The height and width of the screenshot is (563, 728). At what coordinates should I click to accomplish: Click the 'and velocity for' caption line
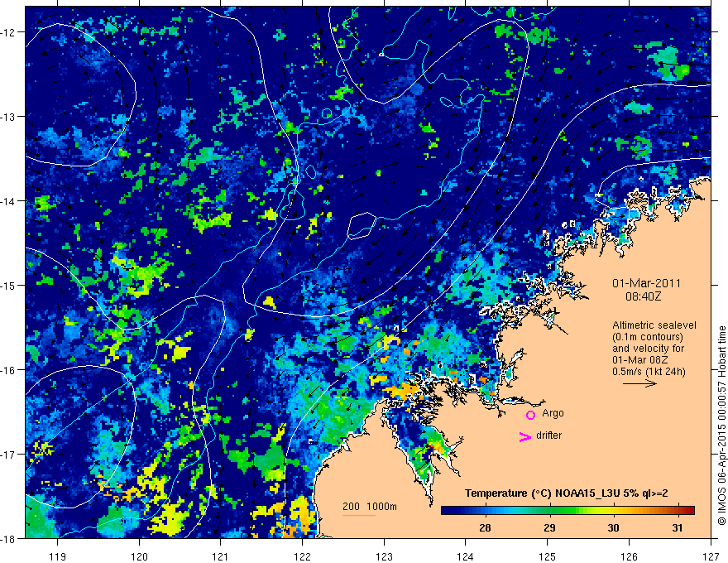pos(648,349)
